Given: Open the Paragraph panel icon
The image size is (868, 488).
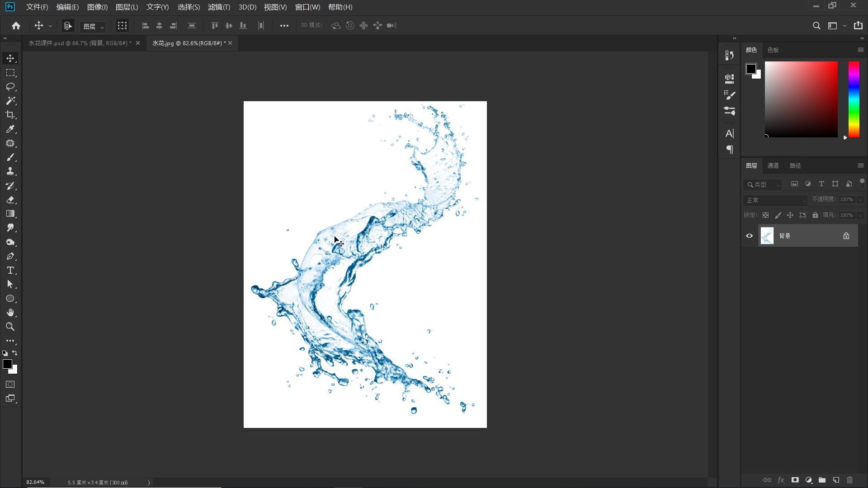Looking at the screenshot, I should pos(729,150).
